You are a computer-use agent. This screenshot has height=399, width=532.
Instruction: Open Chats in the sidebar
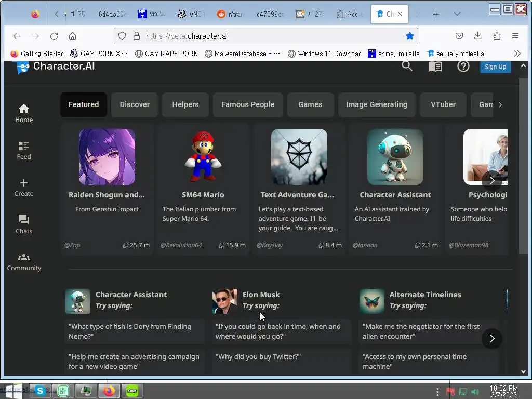(24, 224)
